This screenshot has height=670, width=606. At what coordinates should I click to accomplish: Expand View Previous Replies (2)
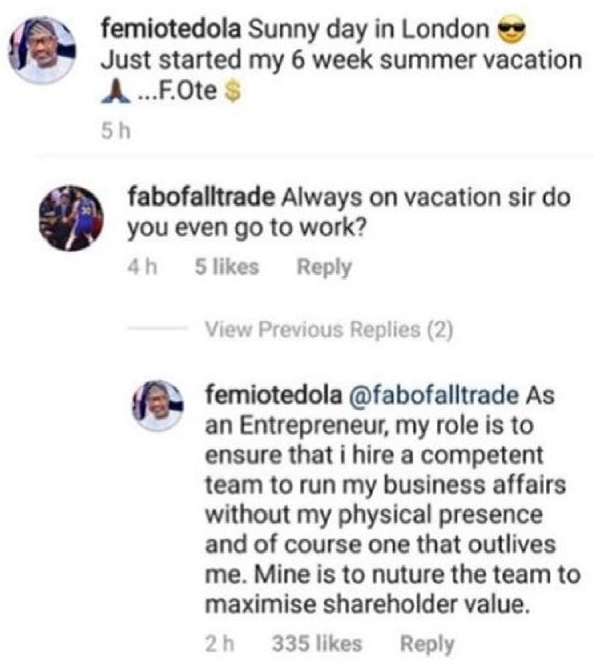327,331
